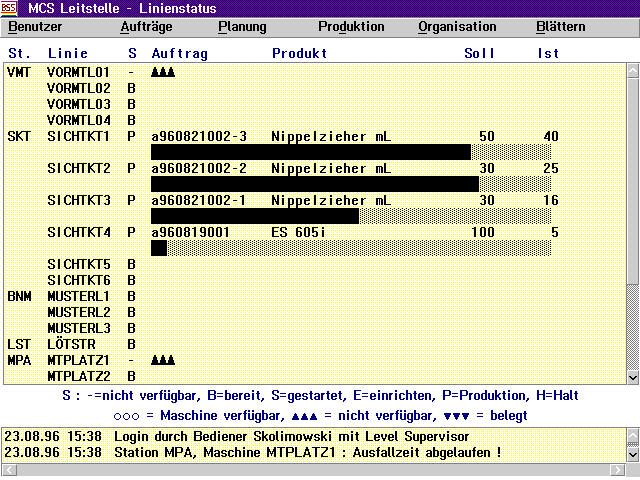Click the SICHTKT1 progress bar
This screenshot has width=640, height=480.
(x=350, y=152)
